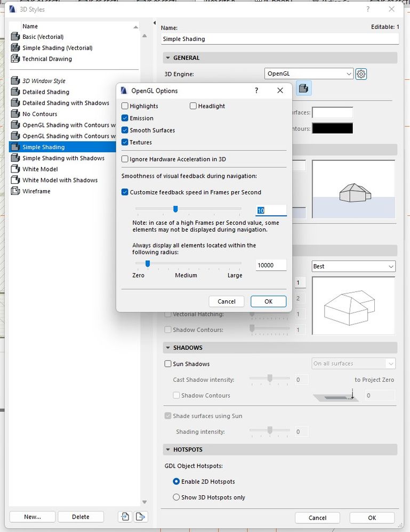
Task: Click the export 3D style icon
Action: 140,517
